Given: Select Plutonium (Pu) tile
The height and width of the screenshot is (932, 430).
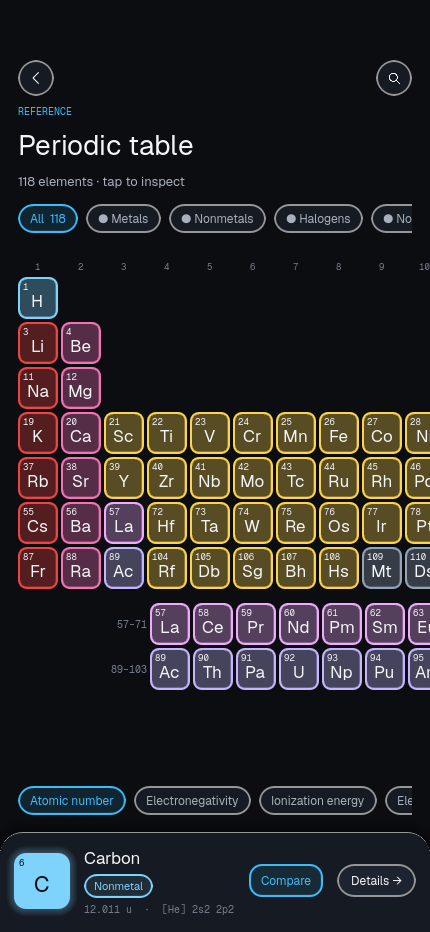Looking at the screenshot, I should (x=385, y=669).
